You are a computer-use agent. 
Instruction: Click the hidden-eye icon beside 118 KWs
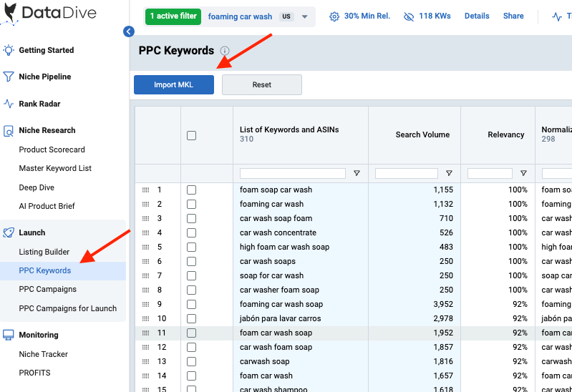click(409, 16)
